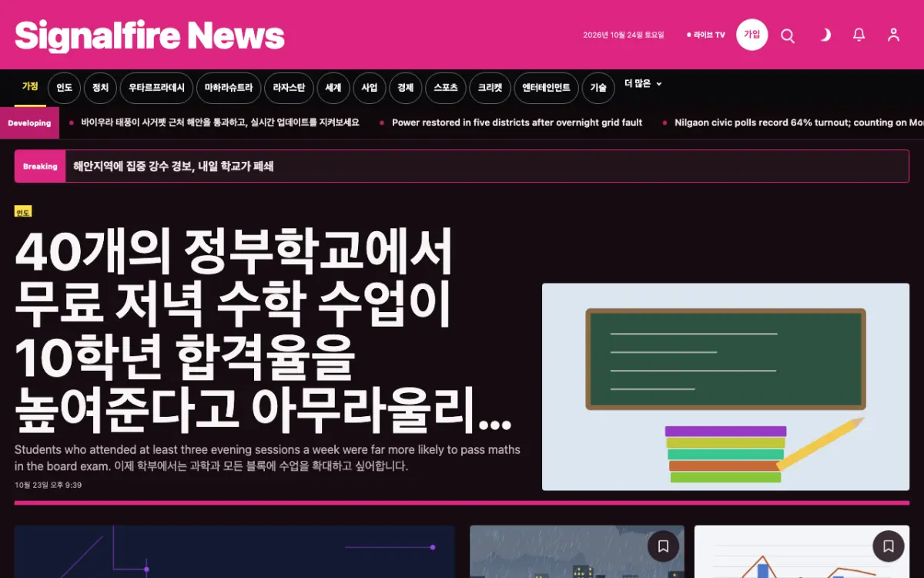Toggle dark mode moon icon
The image size is (924, 578).
coord(824,35)
